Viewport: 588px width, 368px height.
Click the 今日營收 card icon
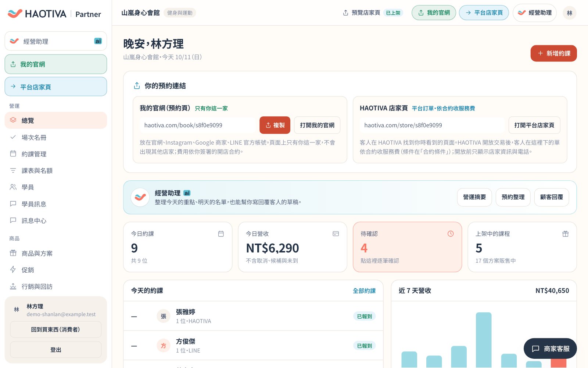pyautogui.click(x=336, y=234)
